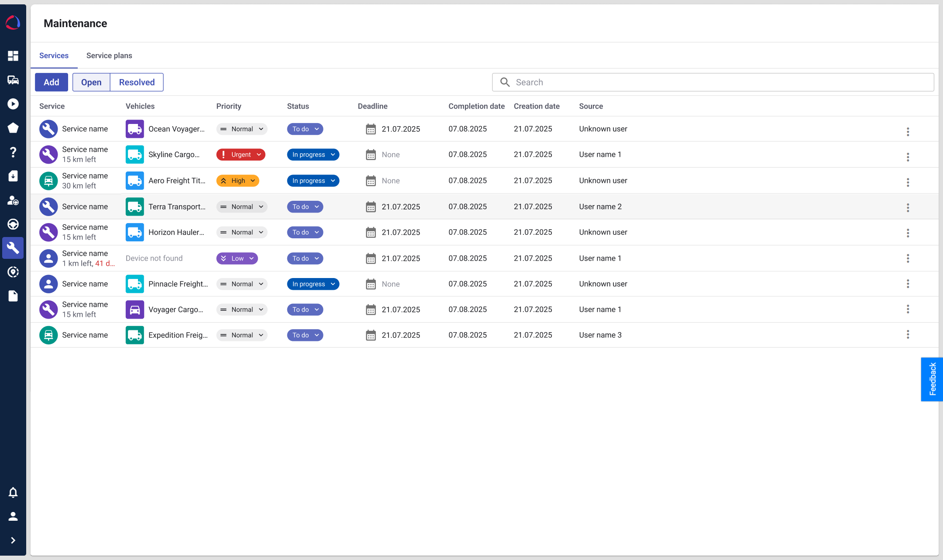943x560 pixels.
Task: Select the Open filter toggle
Action: pyautogui.click(x=91, y=82)
